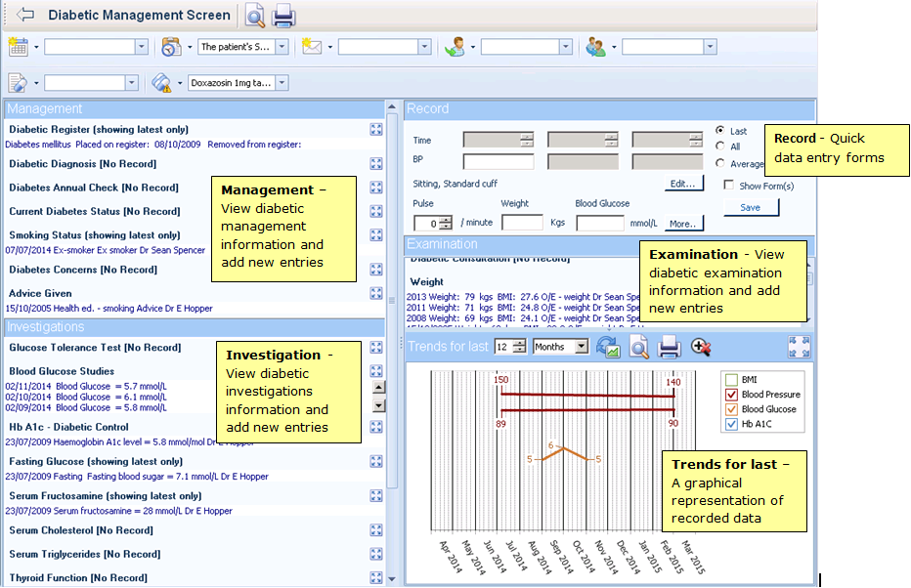
Task: Open the Doxazosin medication dropdown
Action: (282, 83)
